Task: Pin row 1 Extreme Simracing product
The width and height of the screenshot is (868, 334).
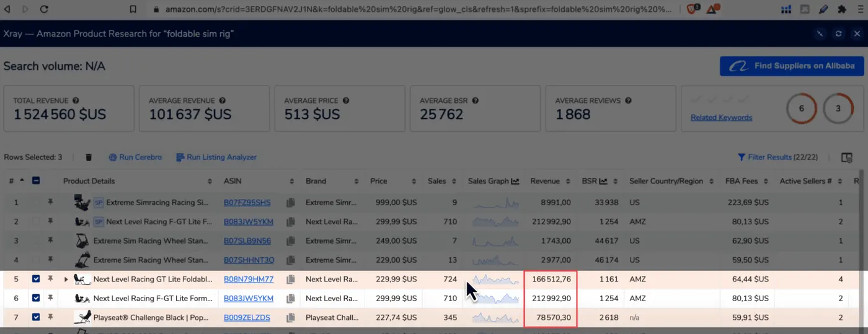Action: pos(50,202)
